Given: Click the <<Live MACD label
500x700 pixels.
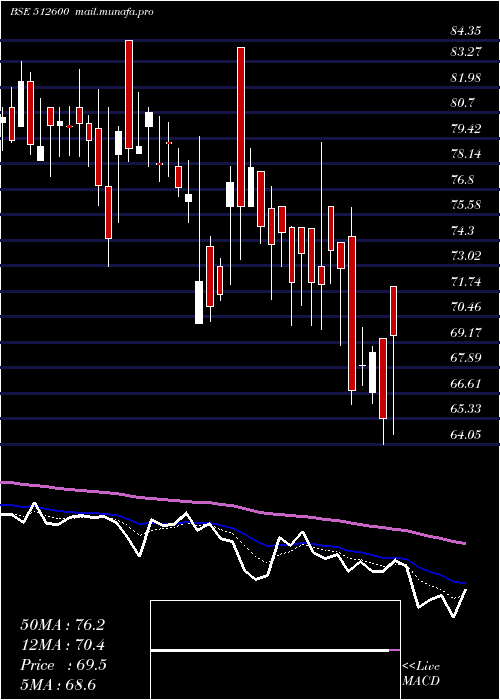Looking at the screenshot, I should (x=421, y=674).
